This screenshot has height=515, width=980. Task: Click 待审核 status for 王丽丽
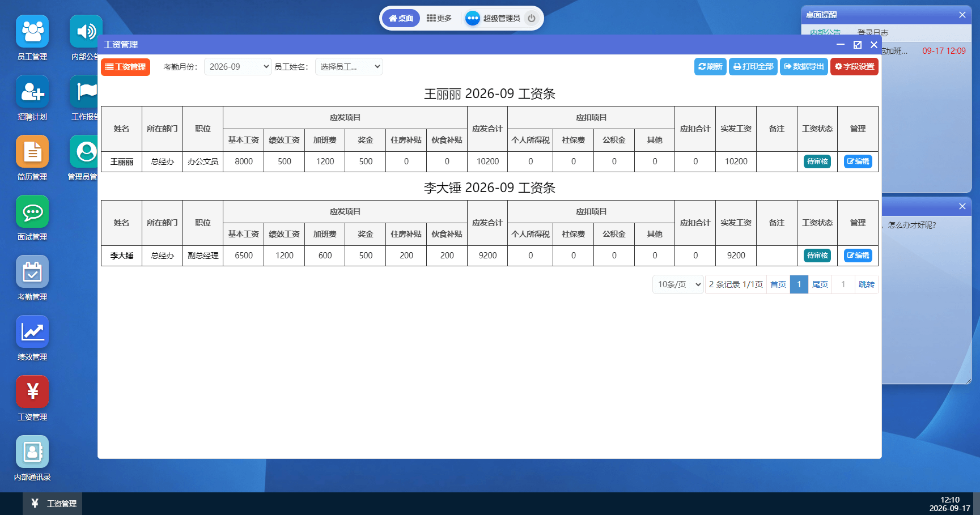tap(817, 161)
